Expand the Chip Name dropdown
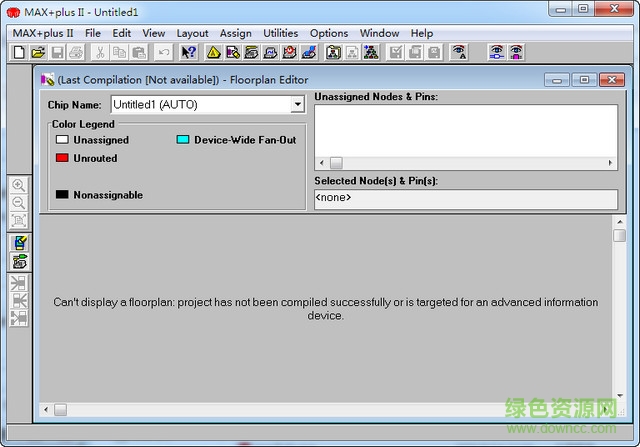This screenshot has width=640, height=447. (x=297, y=104)
